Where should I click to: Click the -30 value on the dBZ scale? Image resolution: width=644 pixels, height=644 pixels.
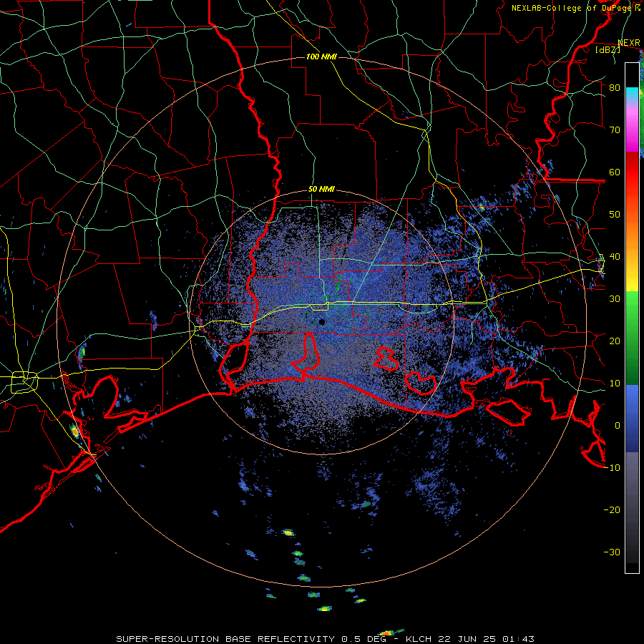pos(612,552)
